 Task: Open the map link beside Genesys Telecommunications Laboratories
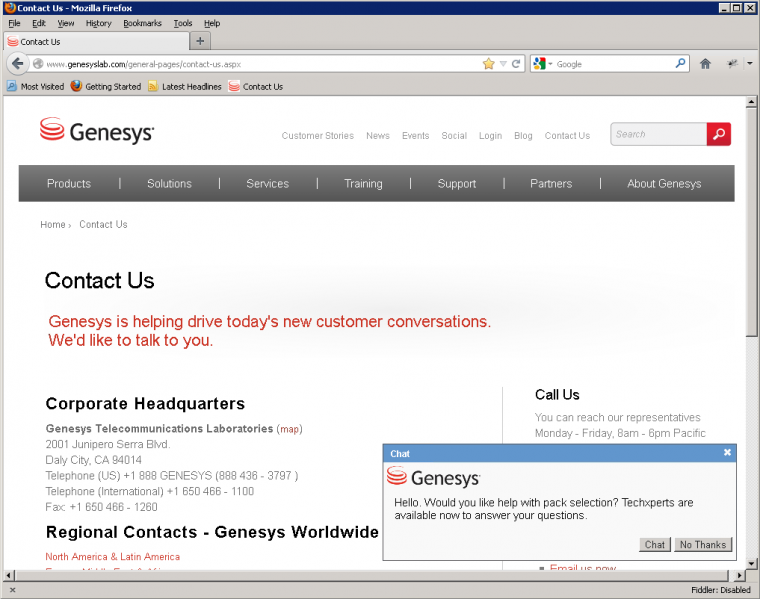(289, 429)
